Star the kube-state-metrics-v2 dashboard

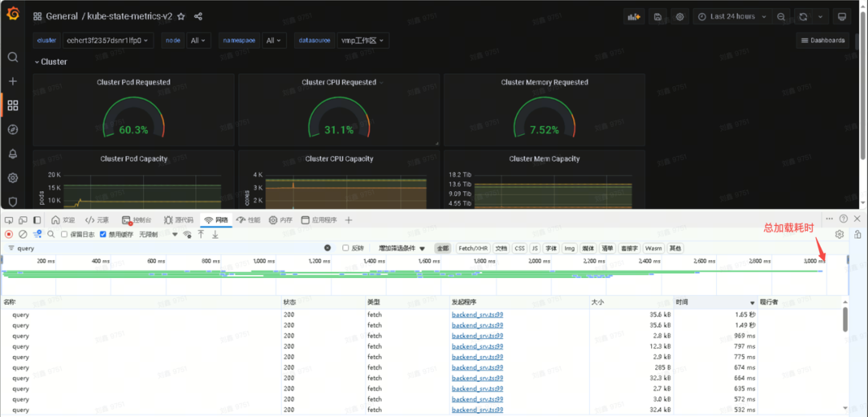pos(181,17)
